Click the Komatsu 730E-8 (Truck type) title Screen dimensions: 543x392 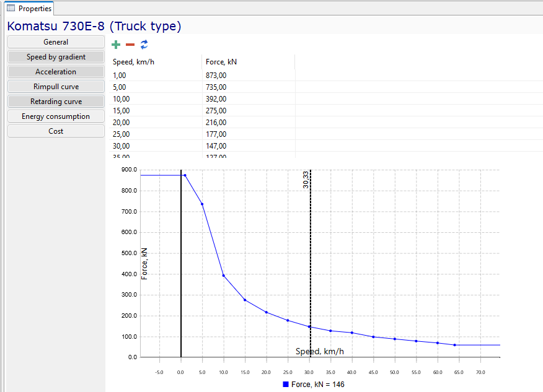coord(94,26)
